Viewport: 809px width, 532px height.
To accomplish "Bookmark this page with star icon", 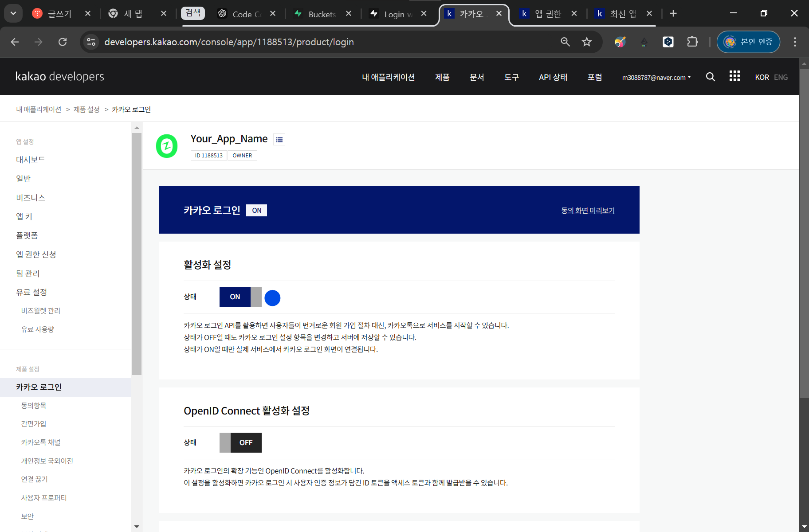I will pos(587,42).
